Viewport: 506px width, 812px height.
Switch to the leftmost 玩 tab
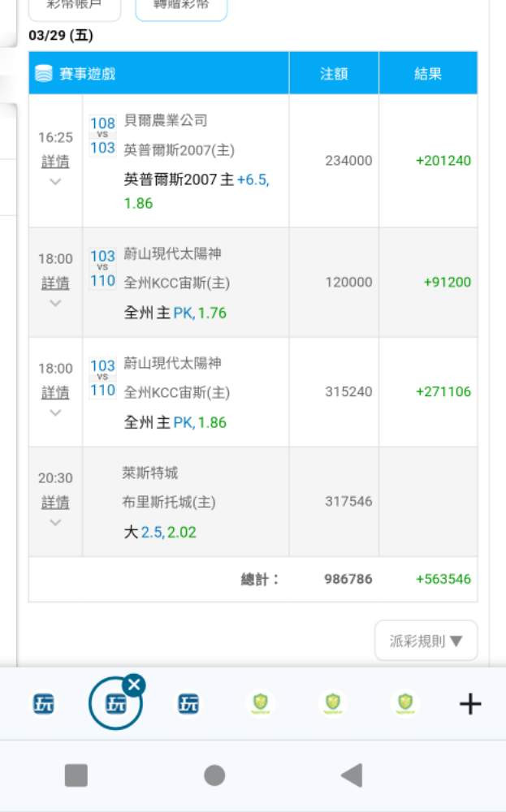click(44, 704)
